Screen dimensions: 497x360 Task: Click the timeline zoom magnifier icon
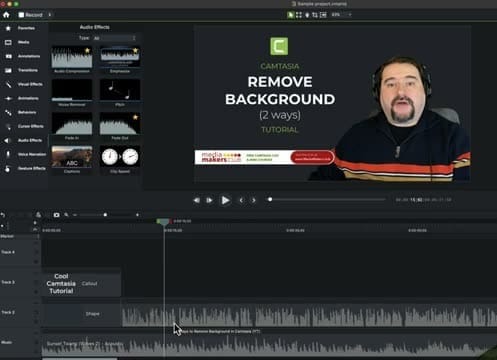pos(66,215)
